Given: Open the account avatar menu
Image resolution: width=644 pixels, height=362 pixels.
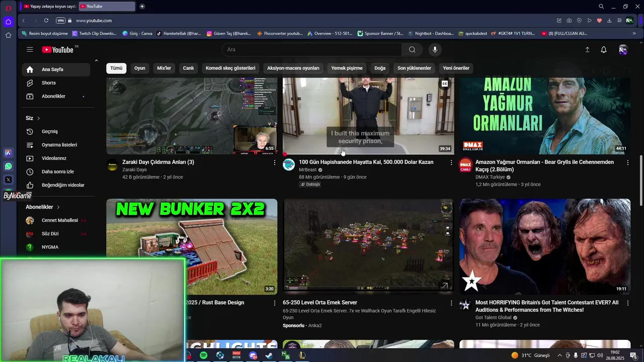Looking at the screenshot, I should (623, 49).
